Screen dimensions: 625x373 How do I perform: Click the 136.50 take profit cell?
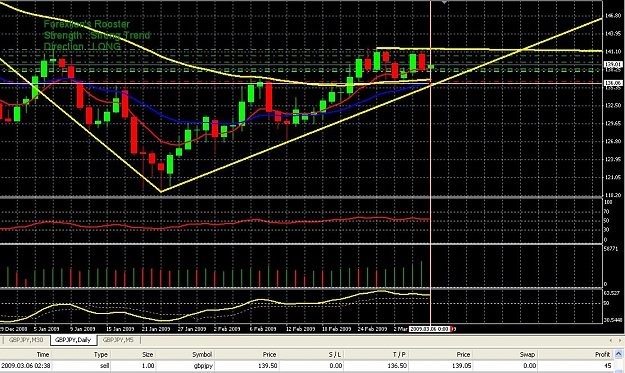click(398, 366)
